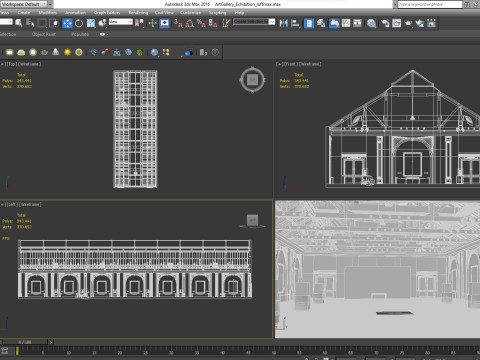Open the Curve Editor icon
Viewport: 480px width, 360px height.
pyautogui.click(x=346, y=23)
